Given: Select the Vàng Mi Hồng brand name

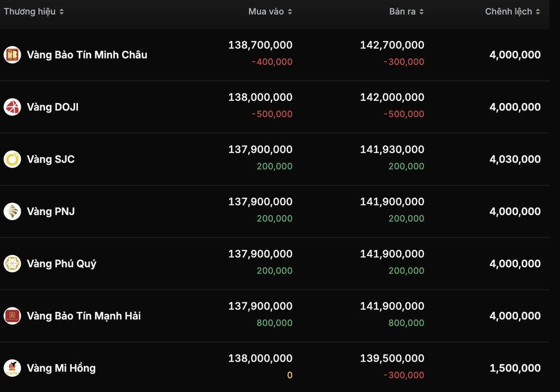Looking at the screenshot, I should (x=61, y=368).
